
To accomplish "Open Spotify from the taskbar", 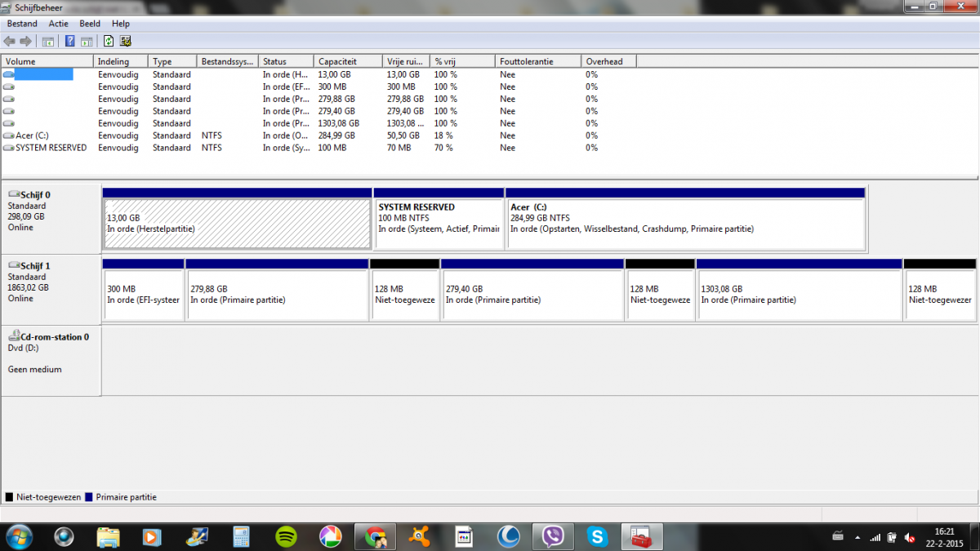I will click(286, 536).
